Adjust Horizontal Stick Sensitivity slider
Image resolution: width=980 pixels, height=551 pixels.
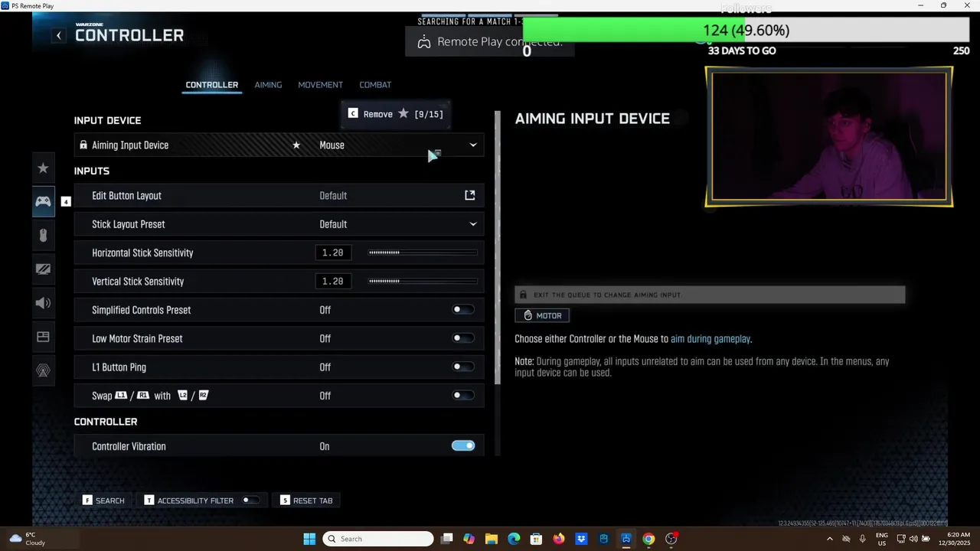[x=423, y=253]
